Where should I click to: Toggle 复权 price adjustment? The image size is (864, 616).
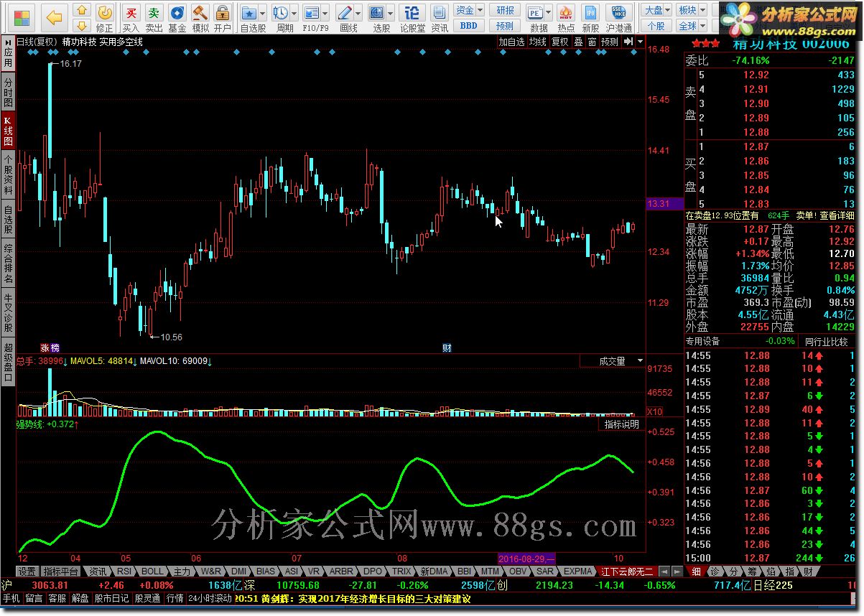point(559,42)
